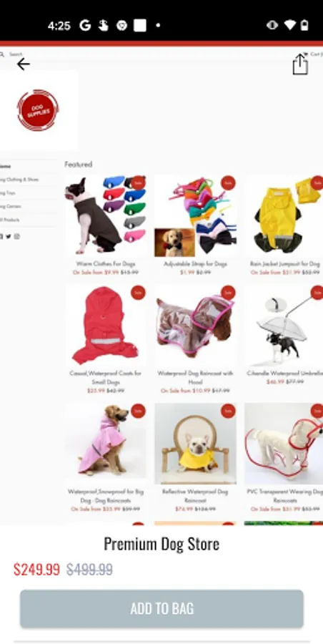The width and height of the screenshot is (323, 644).
Task: Select the Dog Toys menu item
Action: point(8,192)
